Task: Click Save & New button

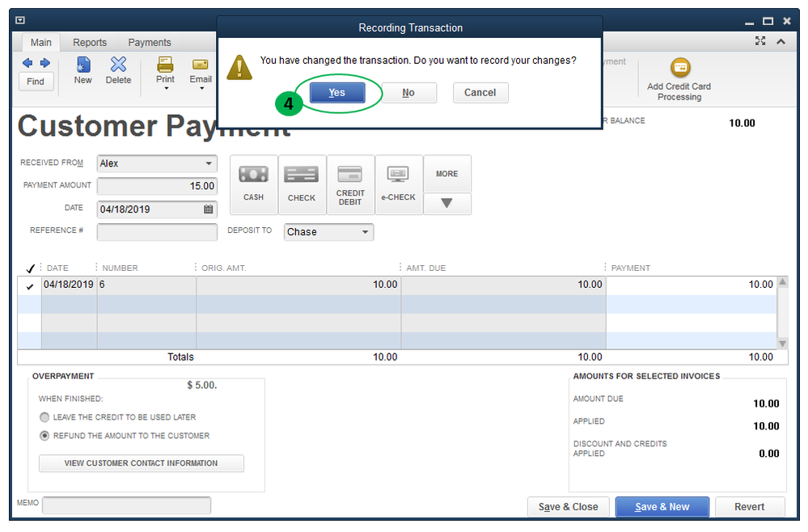Action: (x=662, y=507)
